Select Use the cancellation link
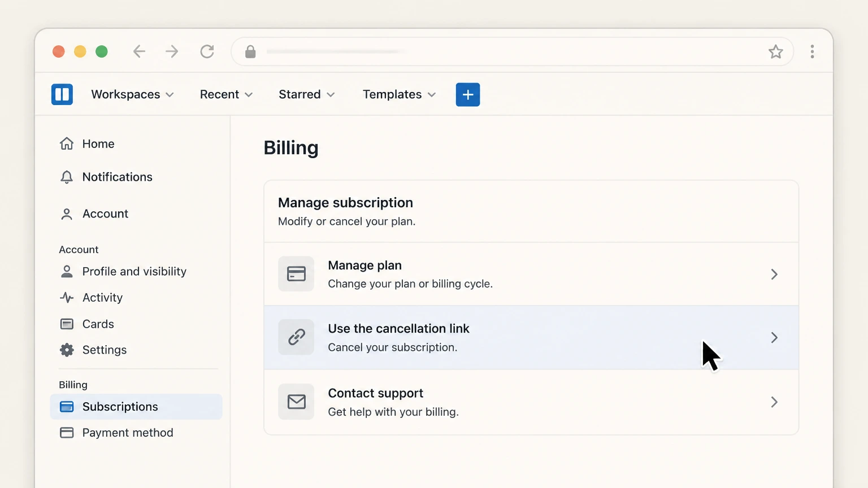Image resolution: width=868 pixels, height=488 pixels. 531,338
